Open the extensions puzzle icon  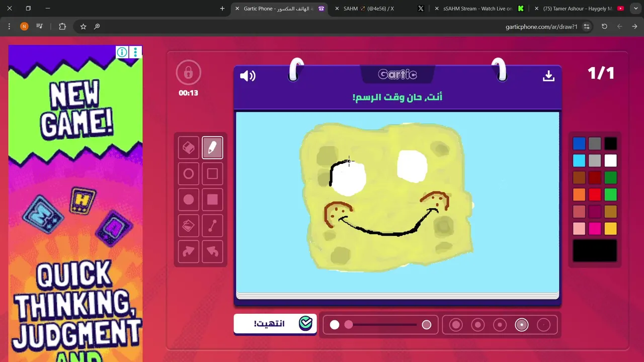coord(62,27)
